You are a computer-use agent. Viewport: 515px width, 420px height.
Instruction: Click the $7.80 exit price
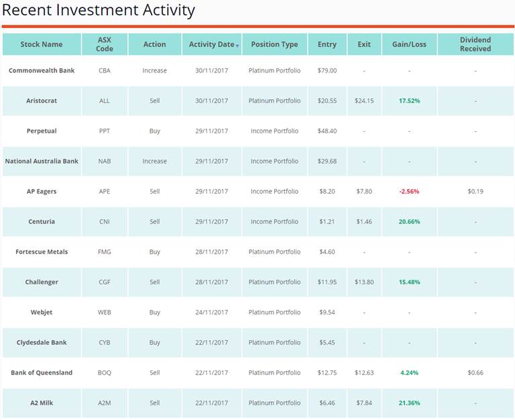364,192
